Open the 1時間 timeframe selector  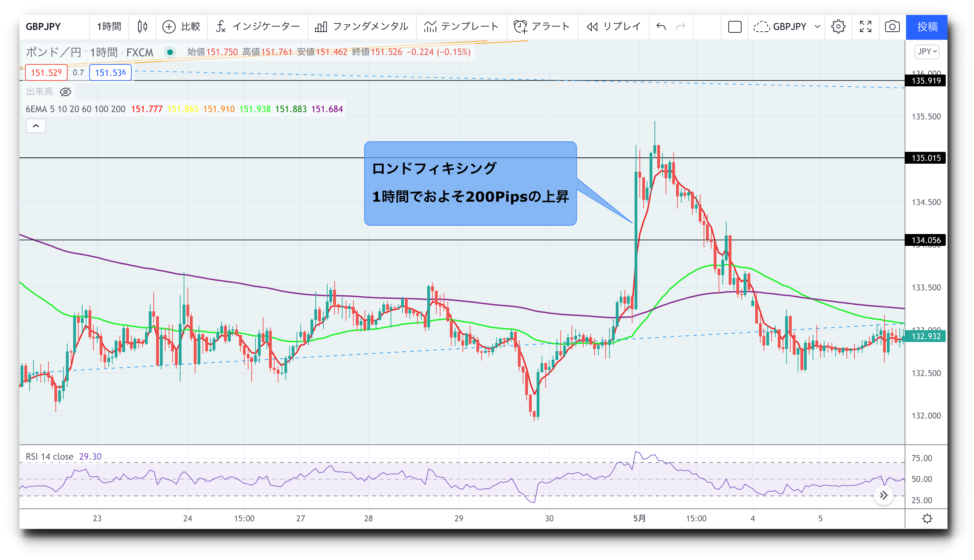tap(109, 26)
